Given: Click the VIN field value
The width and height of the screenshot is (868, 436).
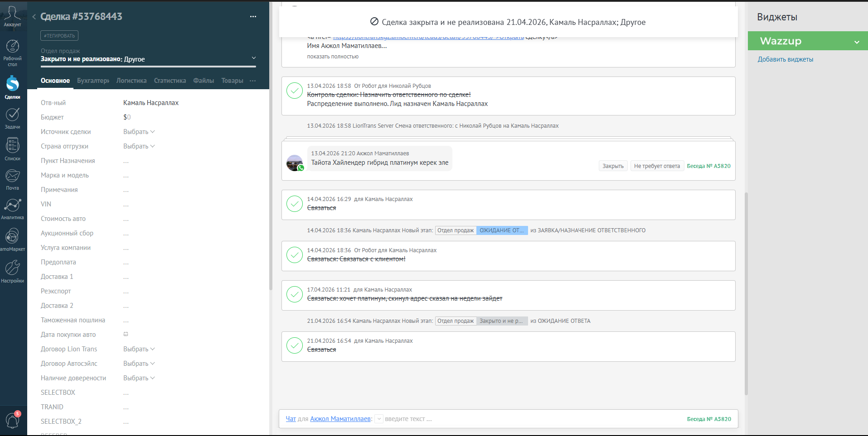Looking at the screenshot, I should (126, 205).
